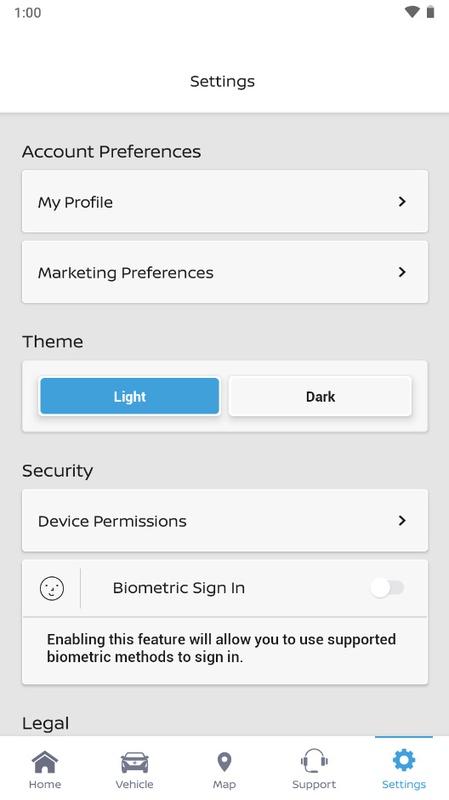Open Support headset icon
Image resolution: width=449 pixels, height=800 pixels.
tap(314, 762)
